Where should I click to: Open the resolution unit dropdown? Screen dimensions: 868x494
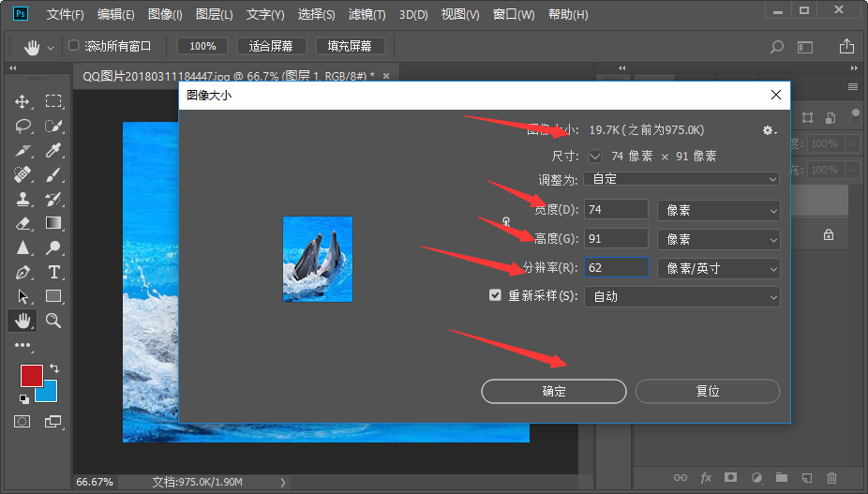(719, 269)
